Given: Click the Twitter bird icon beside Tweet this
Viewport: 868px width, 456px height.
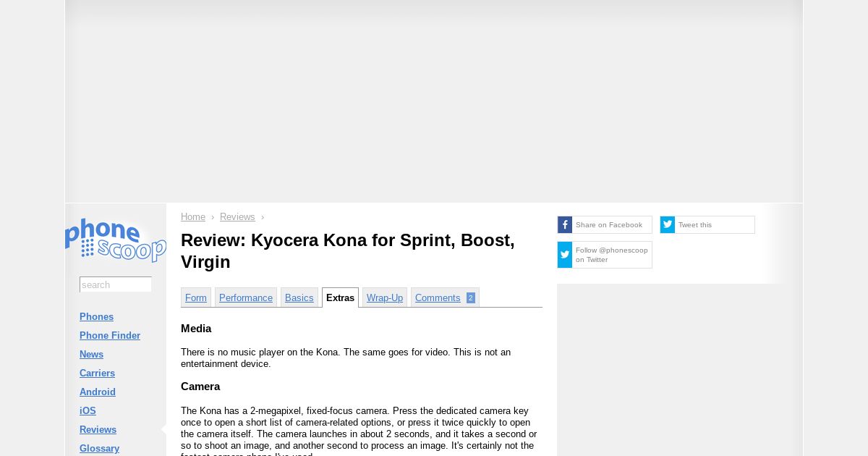Looking at the screenshot, I should 668,224.
